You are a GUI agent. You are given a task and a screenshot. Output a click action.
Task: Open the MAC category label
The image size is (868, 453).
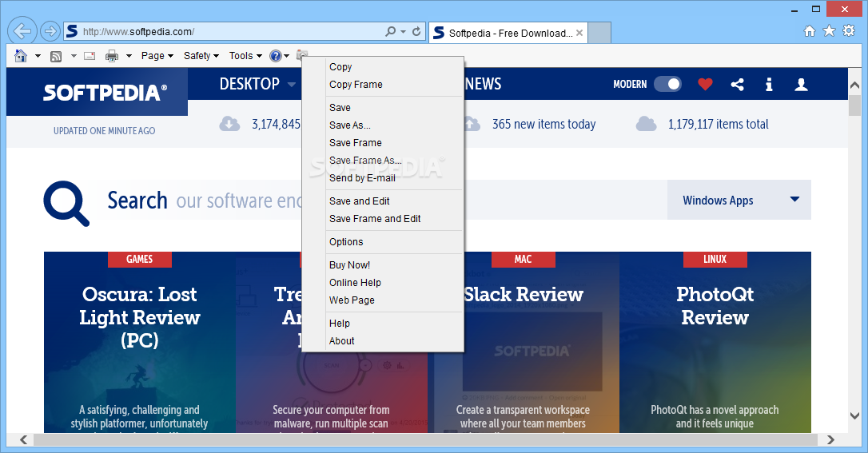[524, 259]
